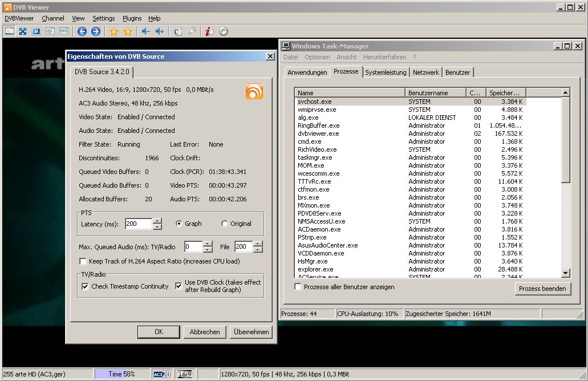The height and width of the screenshot is (381, 588).
Task: Click the red info icon in toolbar
Action: (x=209, y=32)
